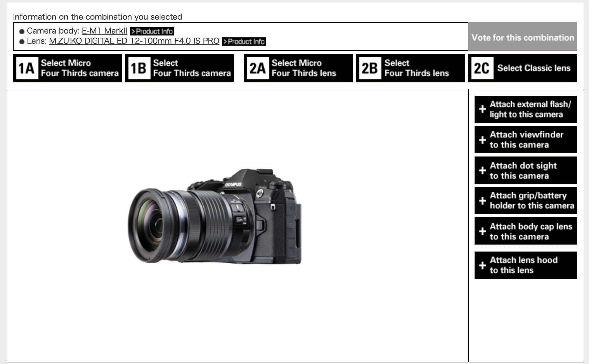Expand Attach dot sight to this camera
Viewport: 589px width, 364px height.
(x=526, y=170)
